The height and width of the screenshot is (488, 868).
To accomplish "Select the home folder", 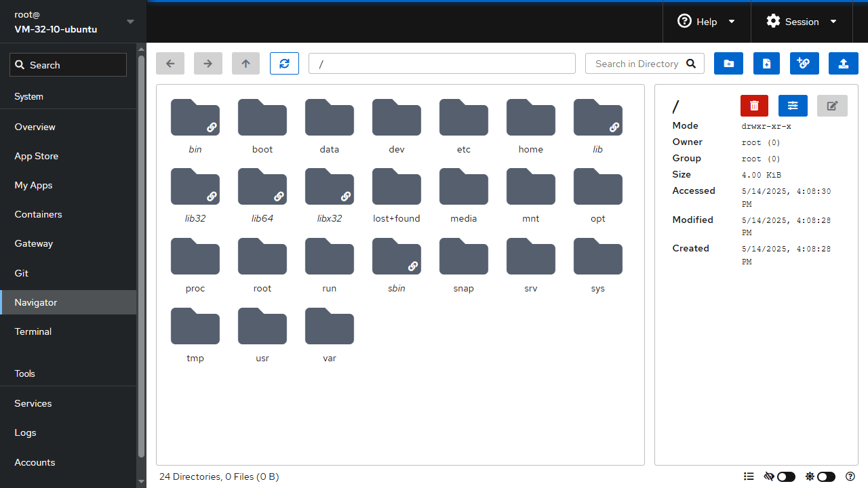I will [x=531, y=127].
